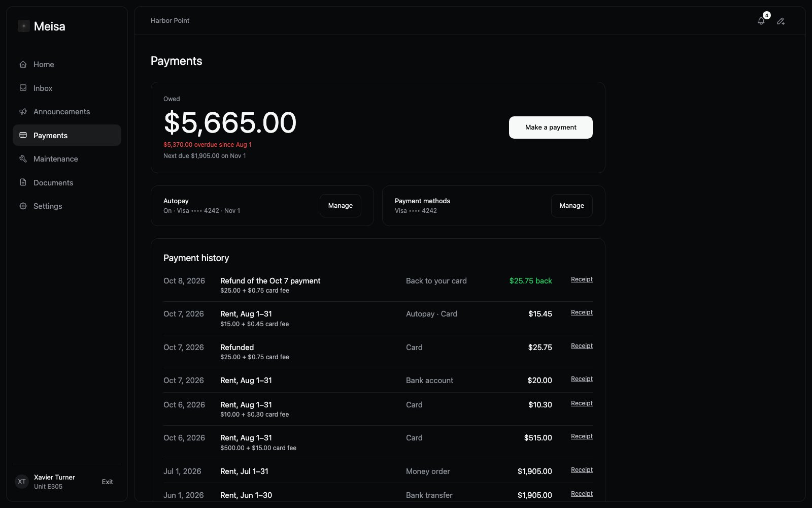Screen dimensions: 812x508
Task: Click the Refunded row title
Action: click(237, 347)
